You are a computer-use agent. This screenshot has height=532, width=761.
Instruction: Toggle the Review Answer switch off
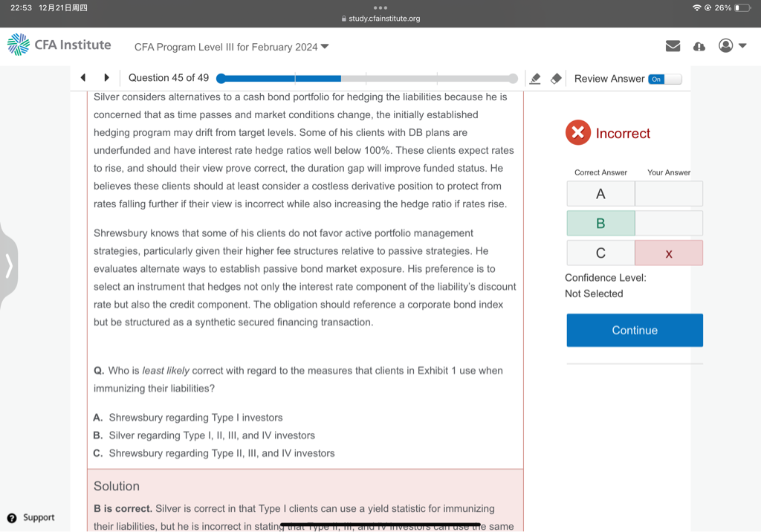(664, 79)
